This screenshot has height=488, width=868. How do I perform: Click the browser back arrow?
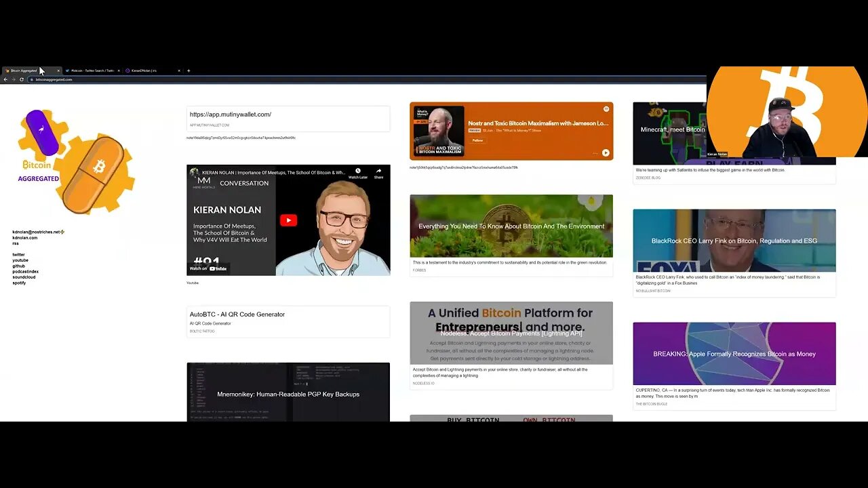tap(5, 79)
